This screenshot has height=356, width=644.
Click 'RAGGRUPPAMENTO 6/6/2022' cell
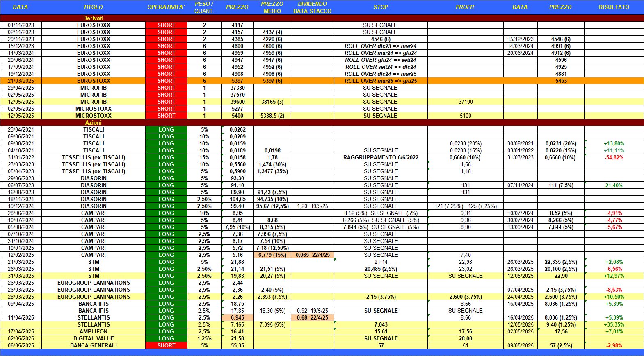pyautogui.click(x=381, y=157)
